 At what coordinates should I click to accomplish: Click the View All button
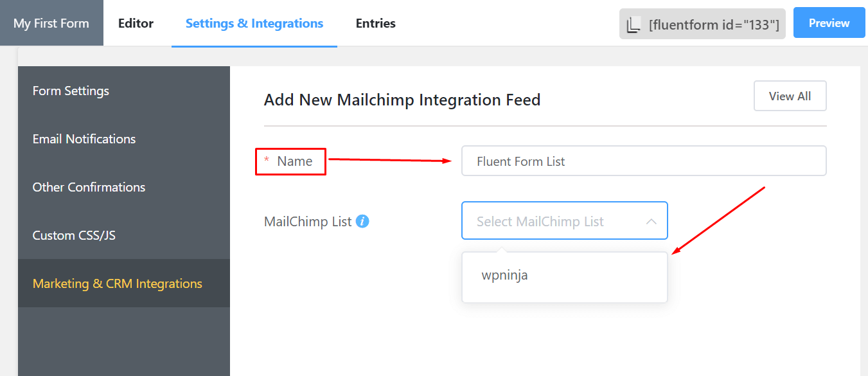click(x=790, y=96)
